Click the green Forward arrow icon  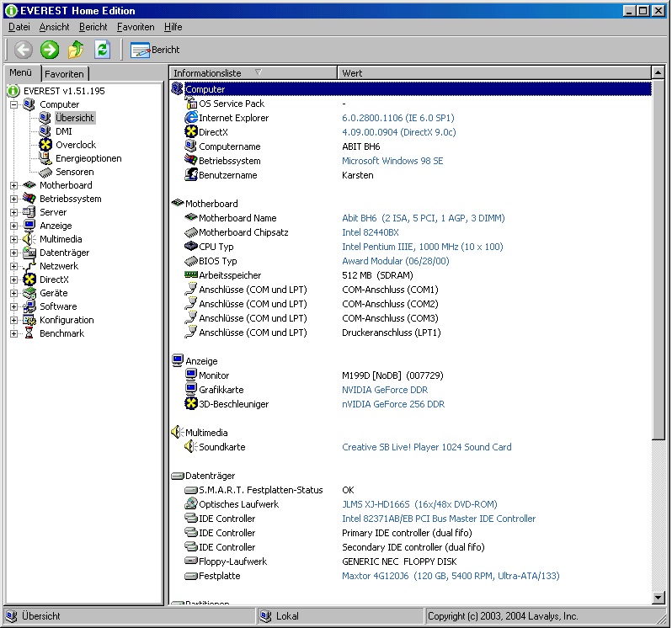[x=50, y=50]
